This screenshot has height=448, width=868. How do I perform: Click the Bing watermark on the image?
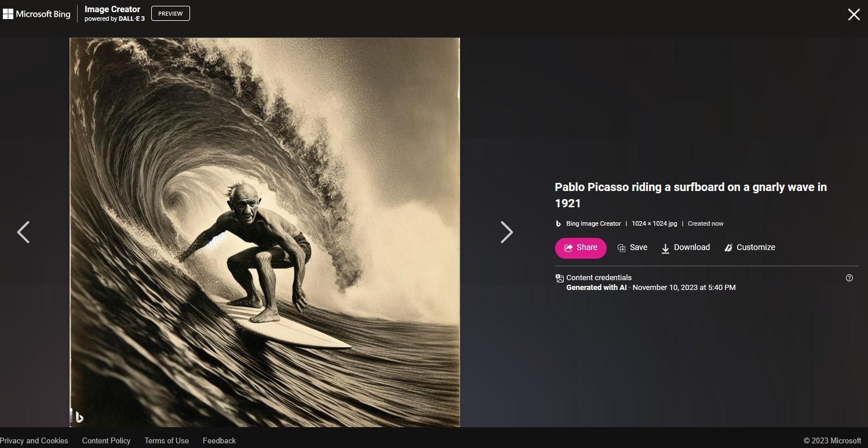pos(78,416)
